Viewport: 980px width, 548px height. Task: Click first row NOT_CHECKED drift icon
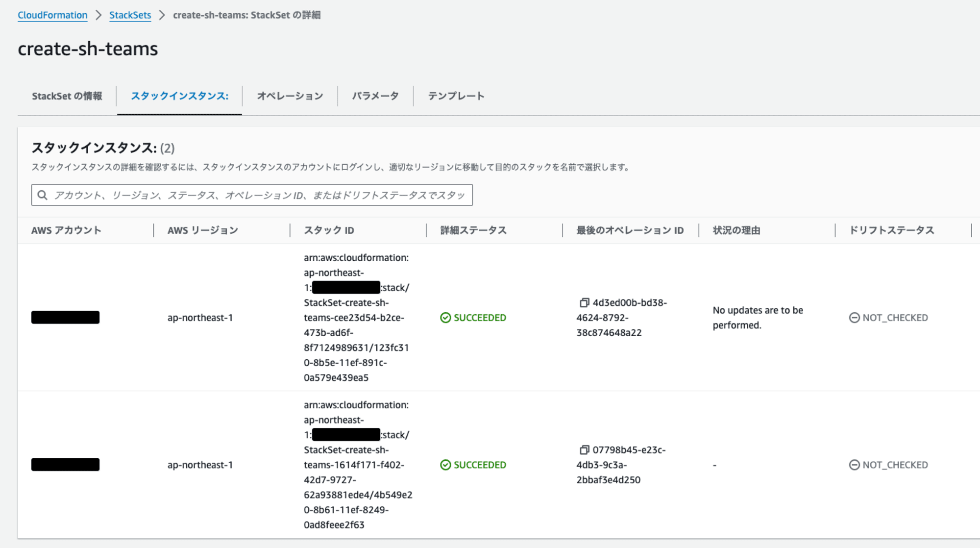854,318
